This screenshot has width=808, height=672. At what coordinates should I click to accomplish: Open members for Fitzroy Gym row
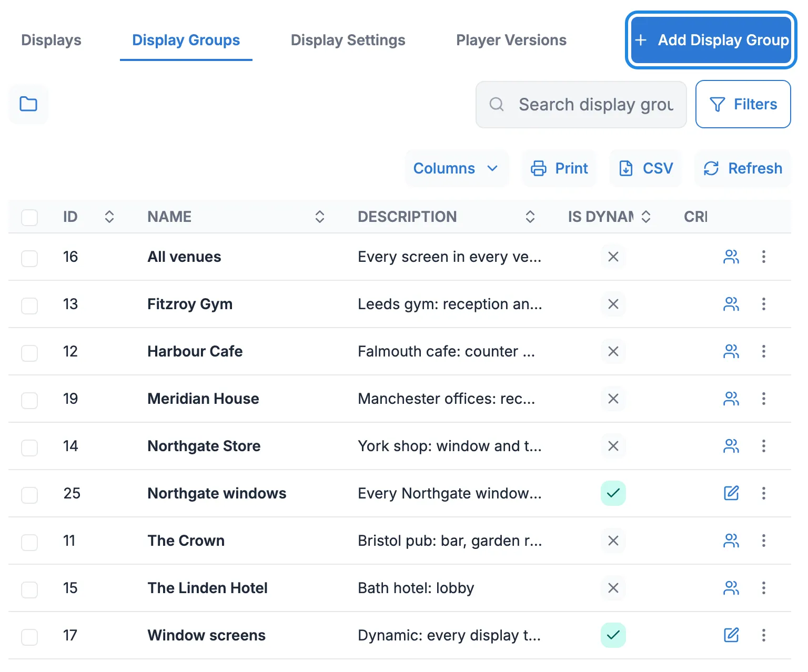click(731, 304)
